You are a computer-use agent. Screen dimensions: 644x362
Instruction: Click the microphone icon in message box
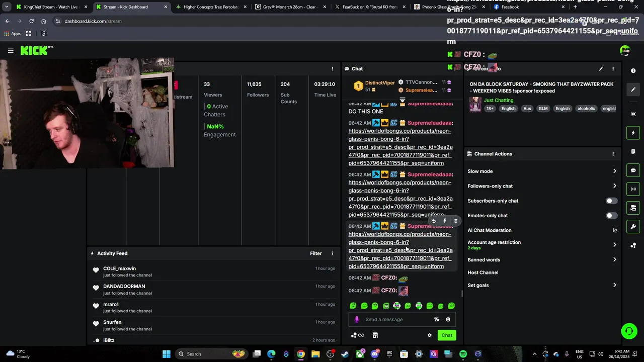pos(357,319)
